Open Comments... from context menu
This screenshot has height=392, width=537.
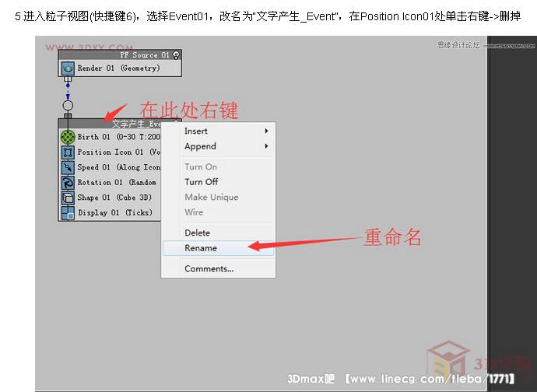[219, 269]
